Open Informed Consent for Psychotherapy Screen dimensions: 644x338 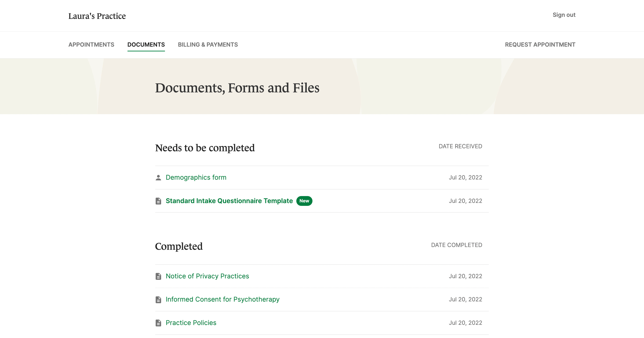222,300
